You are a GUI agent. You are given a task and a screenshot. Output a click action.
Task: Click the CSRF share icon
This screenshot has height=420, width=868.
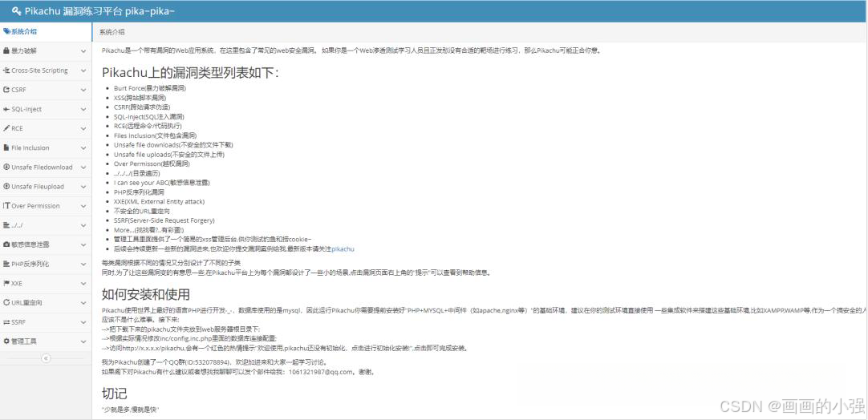click(6, 90)
